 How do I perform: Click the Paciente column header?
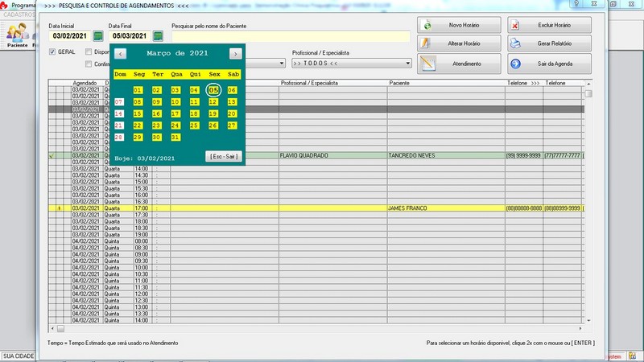pos(446,83)
